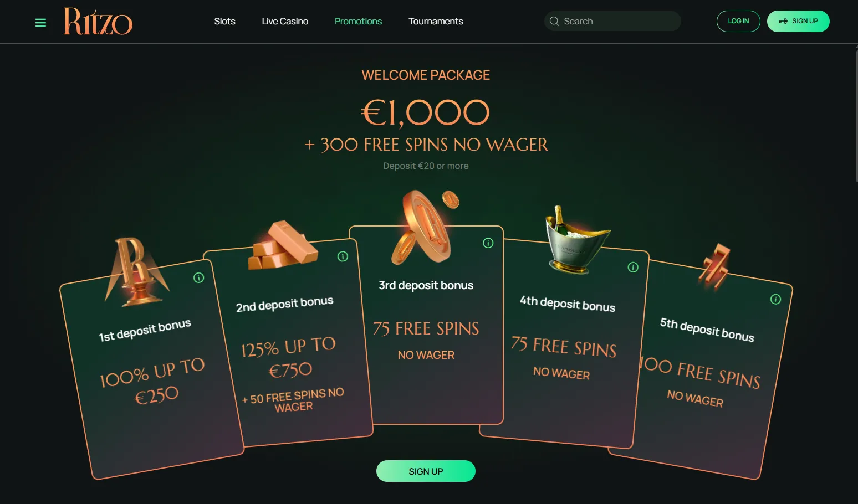This screenshot has width=858, height=504.
Task: Click the champagne bucket image
Action: (x=576, y=240)
